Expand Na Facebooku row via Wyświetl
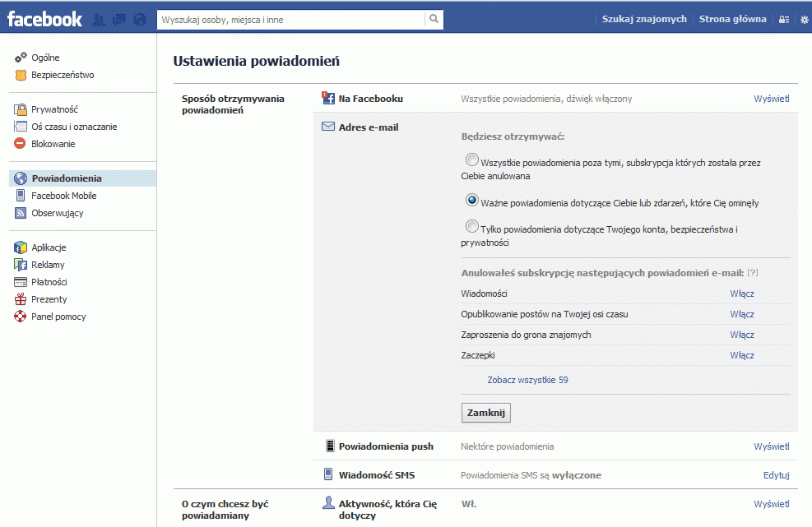 click(772, 99)
